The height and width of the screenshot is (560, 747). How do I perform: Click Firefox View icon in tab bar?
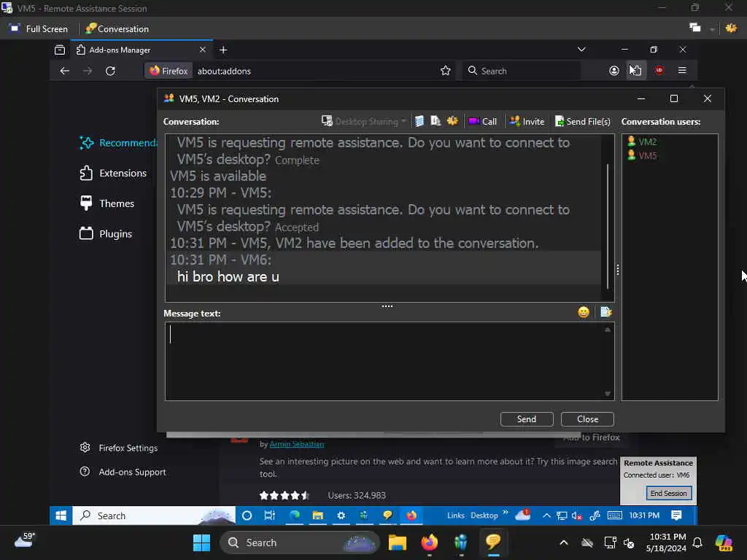click(x=60, y=50)
